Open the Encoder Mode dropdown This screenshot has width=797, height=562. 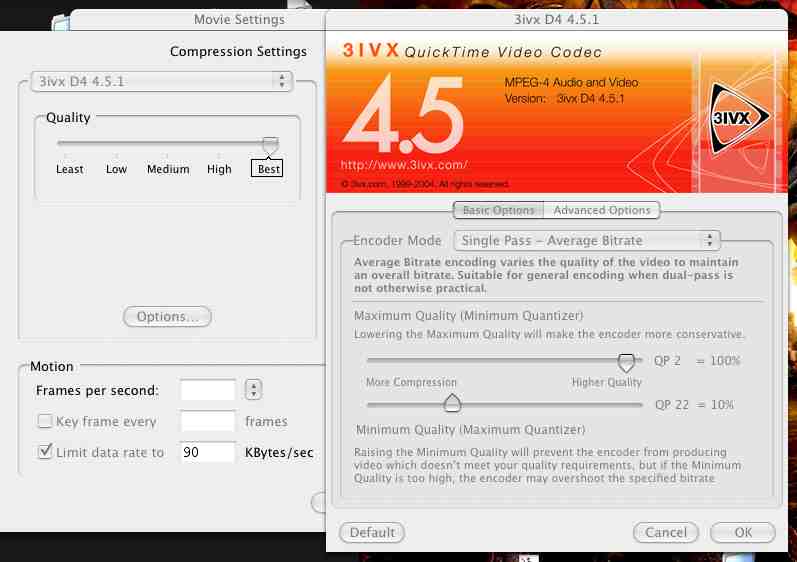[587, 240]
